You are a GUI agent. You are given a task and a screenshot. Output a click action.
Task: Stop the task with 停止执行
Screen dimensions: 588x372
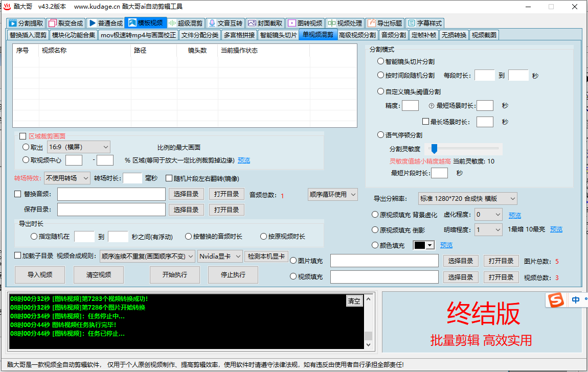tap(233, 274)
